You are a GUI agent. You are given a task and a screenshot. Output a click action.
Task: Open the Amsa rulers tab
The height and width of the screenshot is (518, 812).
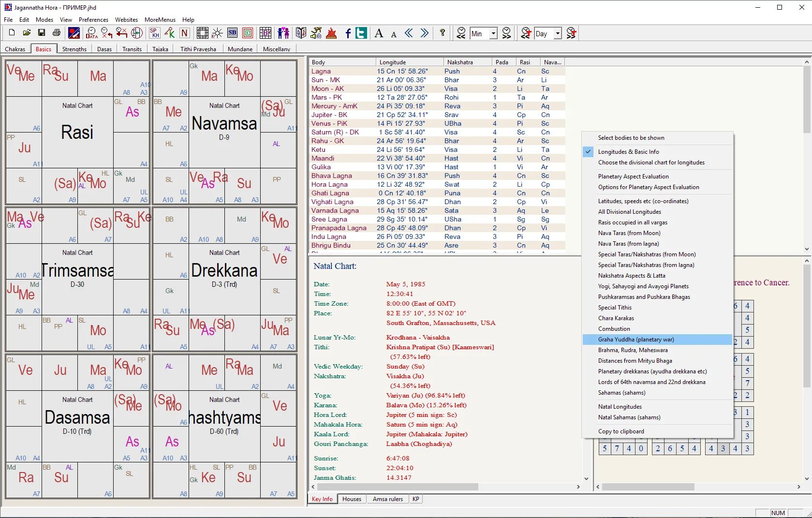pos(388,499)
